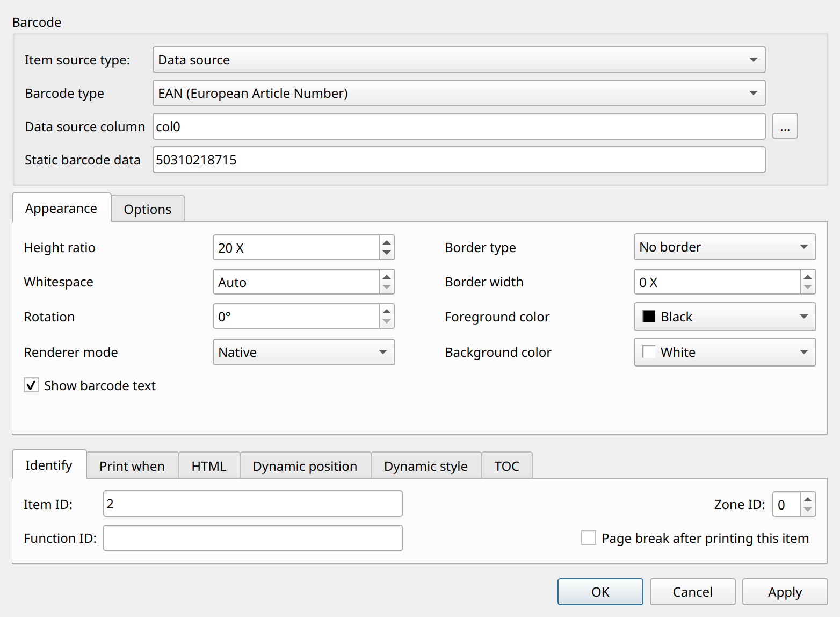This screenshot has height=617, width=840.
Task: Open the Foreground color dropdown
Action: pyautogui.click(x=725, y=317)
